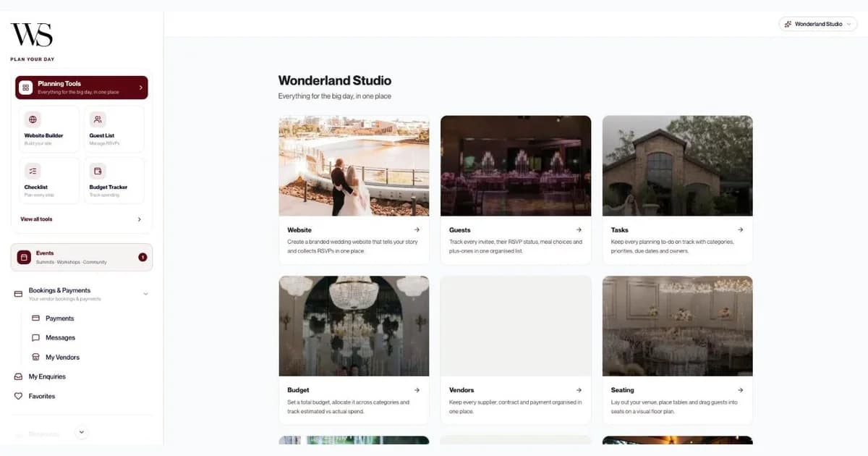Click the Bookings & Payments label

[x=59, y=290]
